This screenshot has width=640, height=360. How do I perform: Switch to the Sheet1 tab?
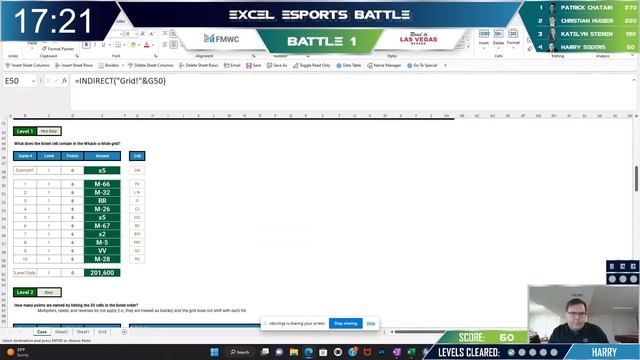83,332
